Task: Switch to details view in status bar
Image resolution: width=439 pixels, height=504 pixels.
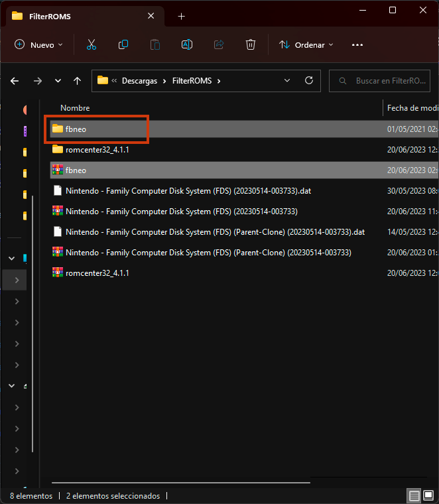Action: point(414,495)
